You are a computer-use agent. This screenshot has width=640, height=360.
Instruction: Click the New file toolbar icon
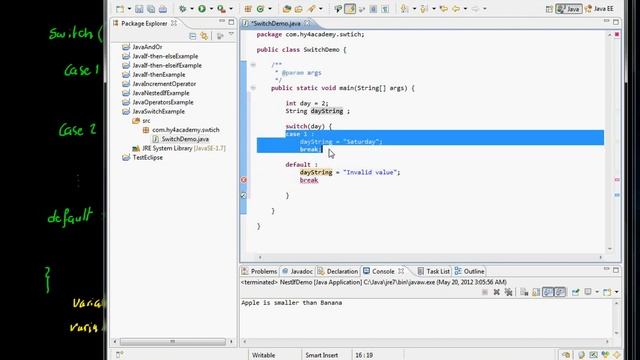click(120, 9)
